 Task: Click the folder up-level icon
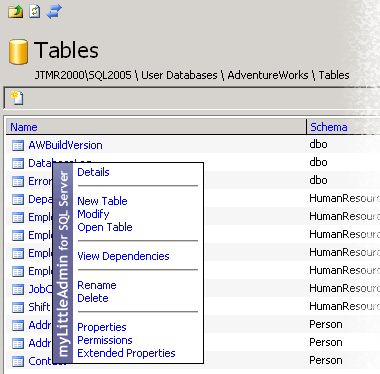pyautogui.click(x=15, y=11)
